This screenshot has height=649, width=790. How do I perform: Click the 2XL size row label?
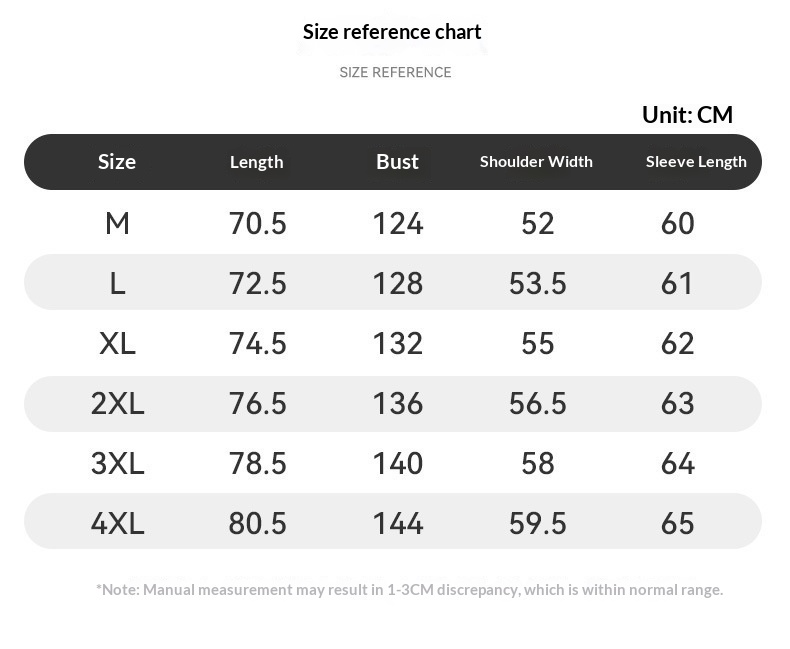point(117,403)
